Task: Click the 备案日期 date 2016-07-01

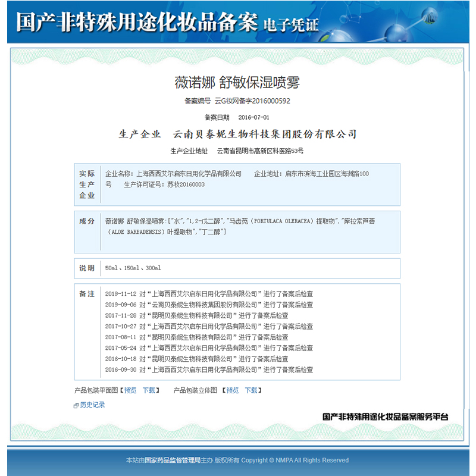Action: coord(254,117)
